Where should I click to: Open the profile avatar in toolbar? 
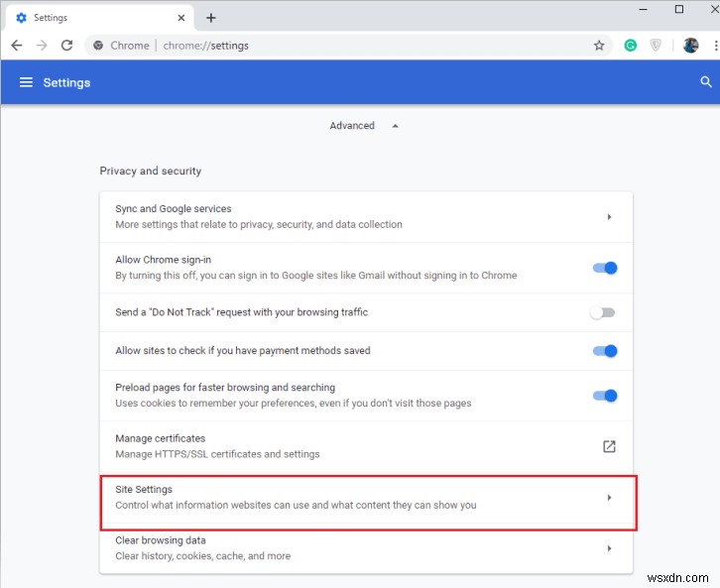(x=690, y=46)
